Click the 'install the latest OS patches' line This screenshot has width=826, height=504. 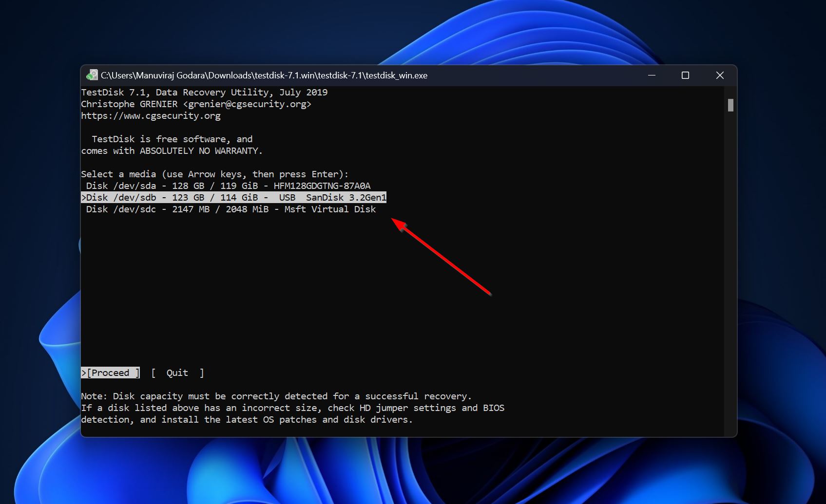pos(247,420)
